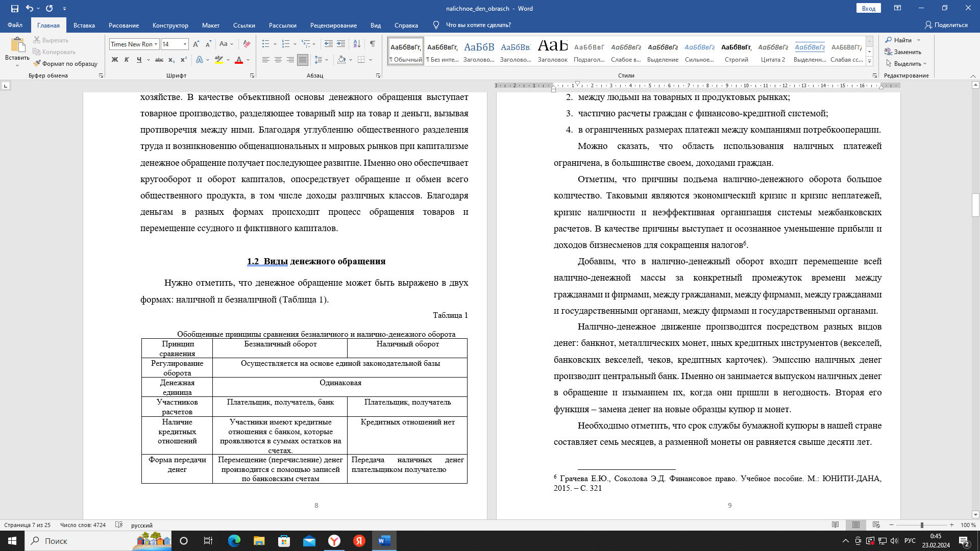Screen dimensions: 980x551
Task: Decrease paragraph indent
Action: pos(329,44)
